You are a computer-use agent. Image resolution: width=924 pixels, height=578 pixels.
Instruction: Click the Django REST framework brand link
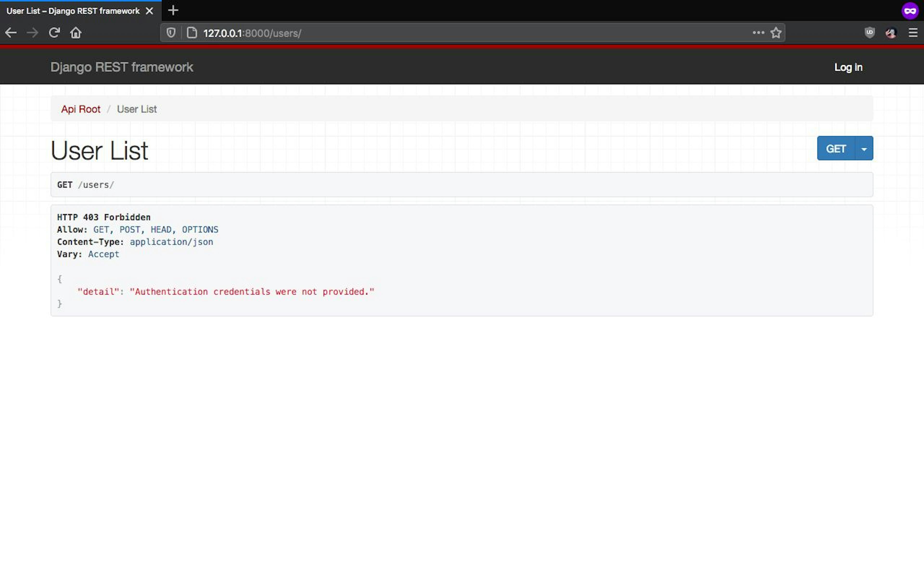click(122, 67)
